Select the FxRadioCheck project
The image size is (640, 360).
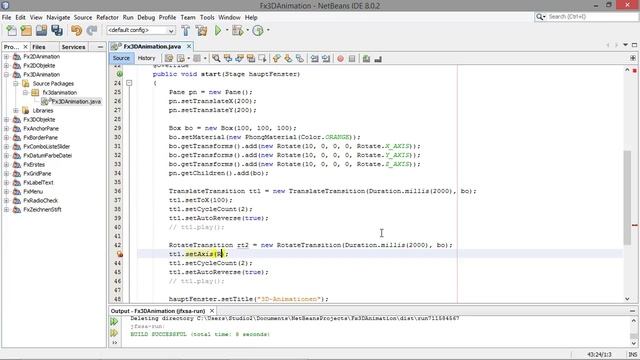(40, 200)
